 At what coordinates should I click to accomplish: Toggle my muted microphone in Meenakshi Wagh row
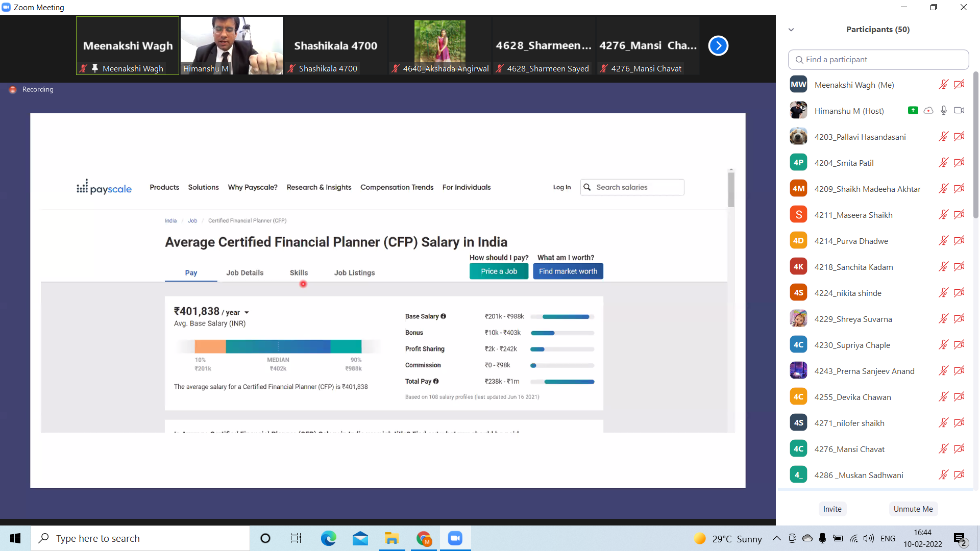pos(943,85)
